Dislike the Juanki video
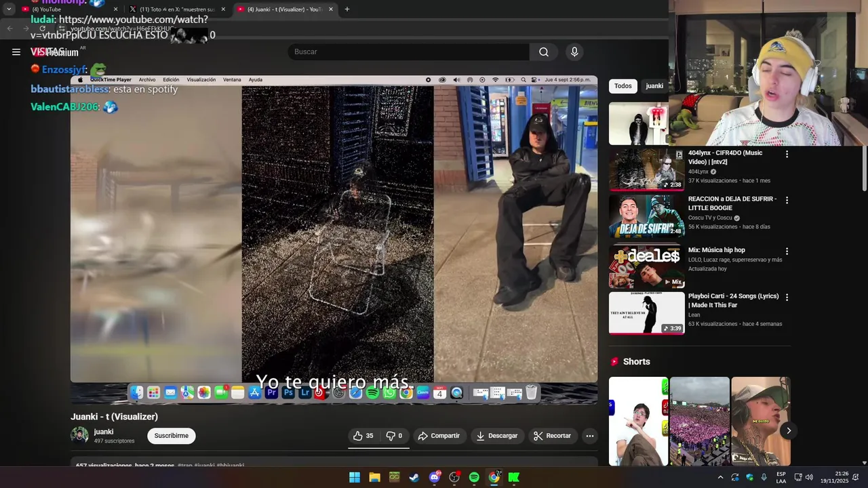This screenshot has width=868, height=488. (394, 436)
